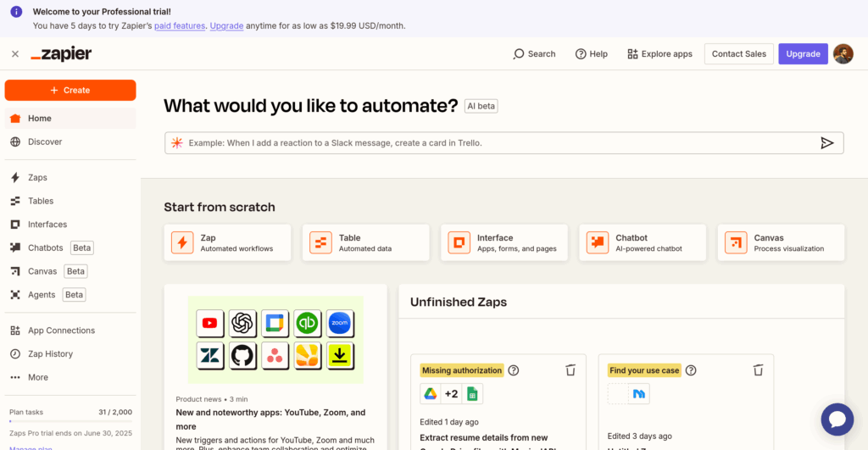Open Discover in the sidebar
868x450 pixels.
[70, 142]
